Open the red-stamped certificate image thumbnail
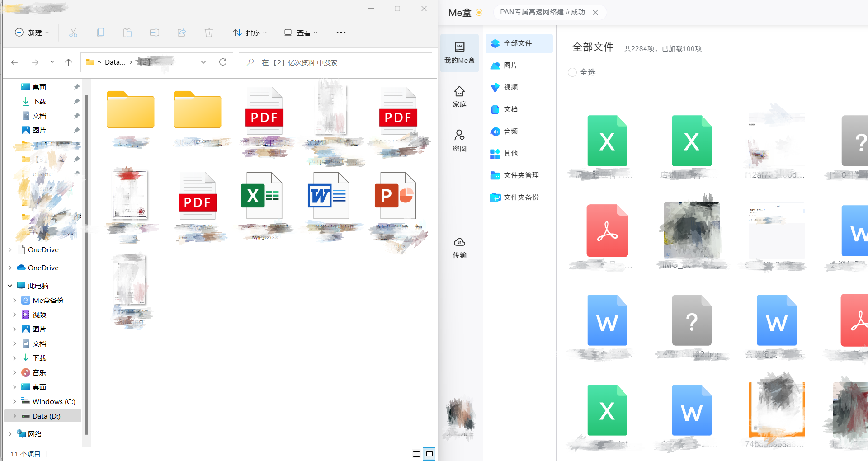This screenshot has height=461, width=868. click(130, 194)
